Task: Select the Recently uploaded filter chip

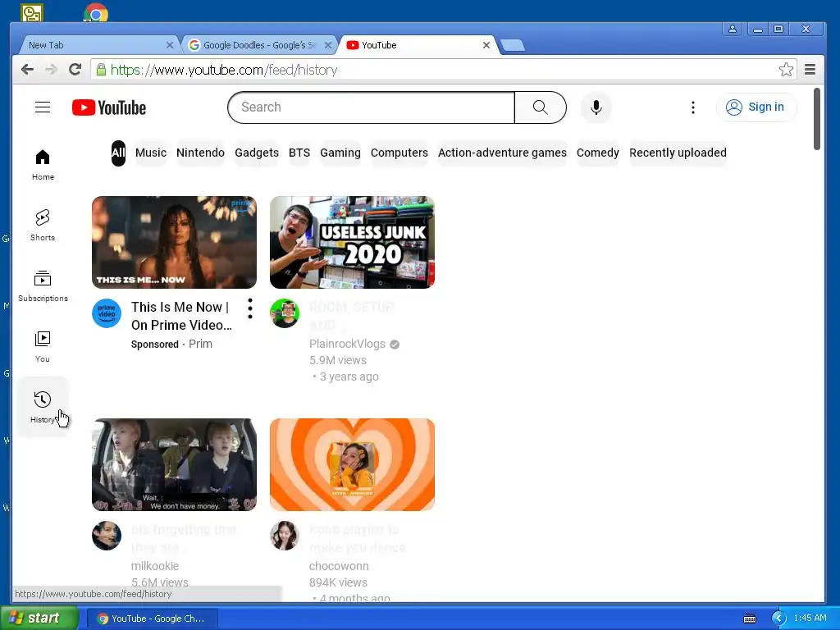Action: (678, 153)
